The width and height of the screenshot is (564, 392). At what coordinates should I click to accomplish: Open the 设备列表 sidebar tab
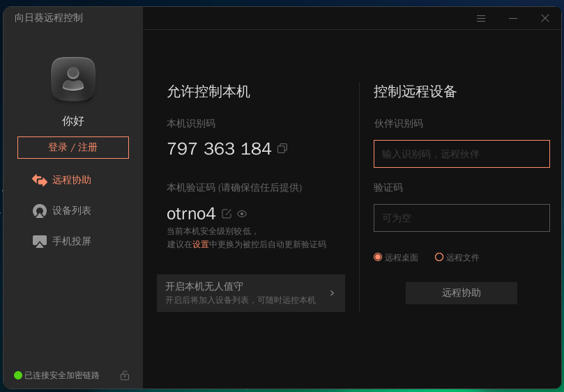(x=61, y=211)
